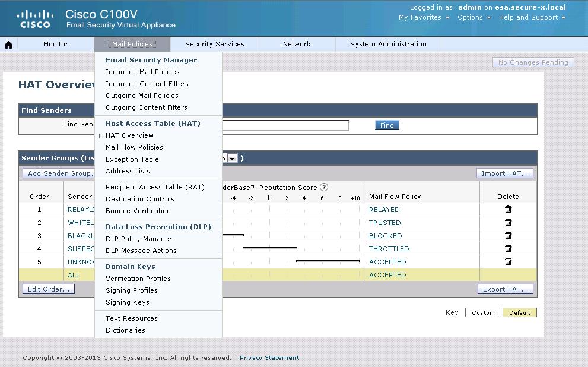Open the listener selection dropdown arrow
The height and width of the screenshot is (367, 588).
coord(233,158)
